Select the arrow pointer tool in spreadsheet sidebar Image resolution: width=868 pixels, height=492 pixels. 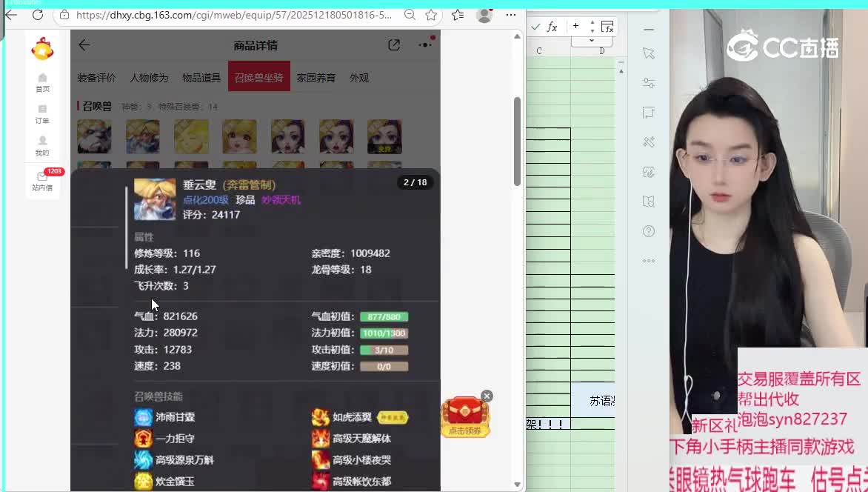pyautogui.click(x=649, y=53)
